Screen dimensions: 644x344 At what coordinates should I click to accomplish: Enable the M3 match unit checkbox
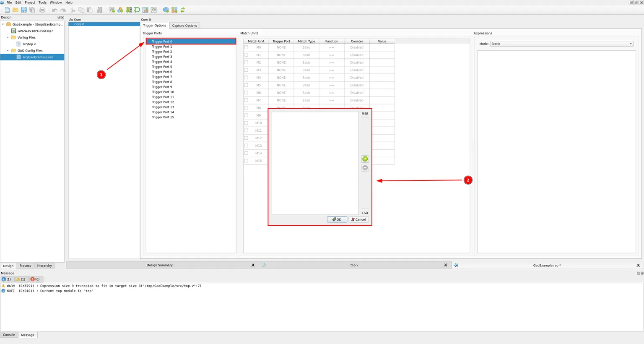click(x=246, y=70)
